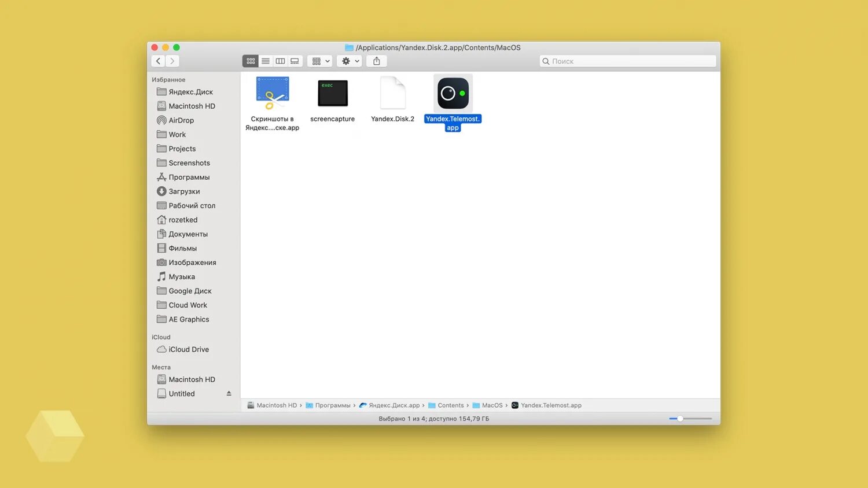Click Яндекс.Диск.app in the path bar
868x488 pixels.
pos(389,405)
